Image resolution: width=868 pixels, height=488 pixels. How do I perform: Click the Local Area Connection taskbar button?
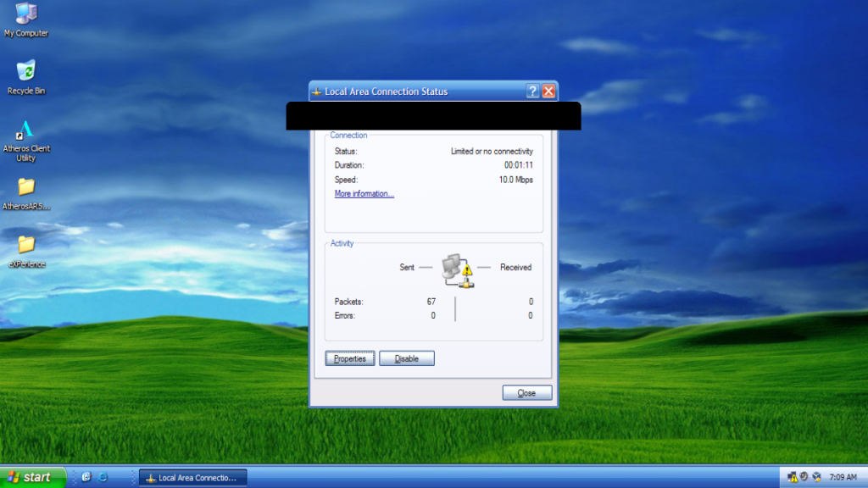[x=192, y=478]
